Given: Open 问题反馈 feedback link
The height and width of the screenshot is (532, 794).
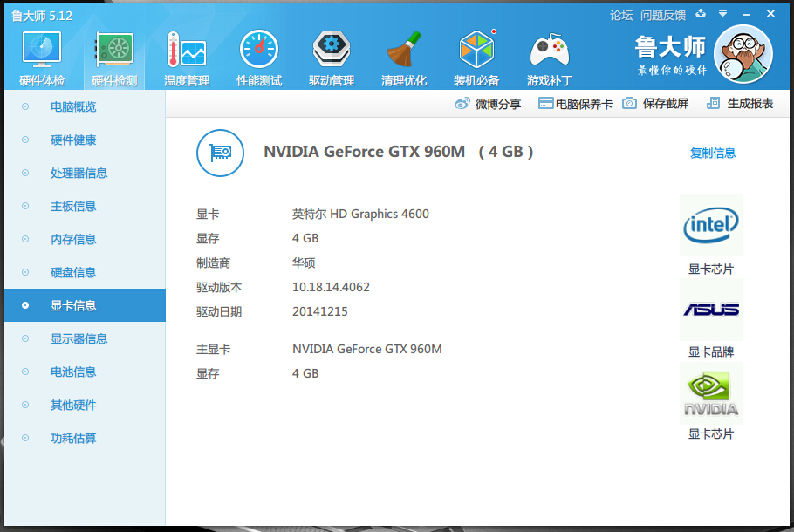Looking at the screenshot, I should click(663, 16).
